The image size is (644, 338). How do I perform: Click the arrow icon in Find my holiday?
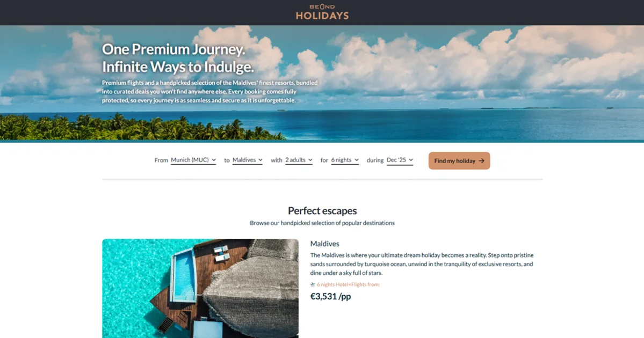pyautogui.click(x=481, y=161)
